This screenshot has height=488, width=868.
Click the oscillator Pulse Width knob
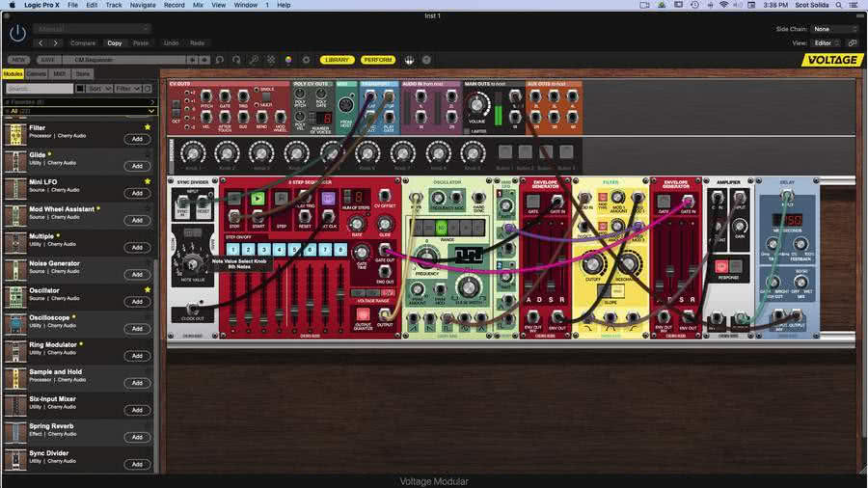tap(469, 287)
